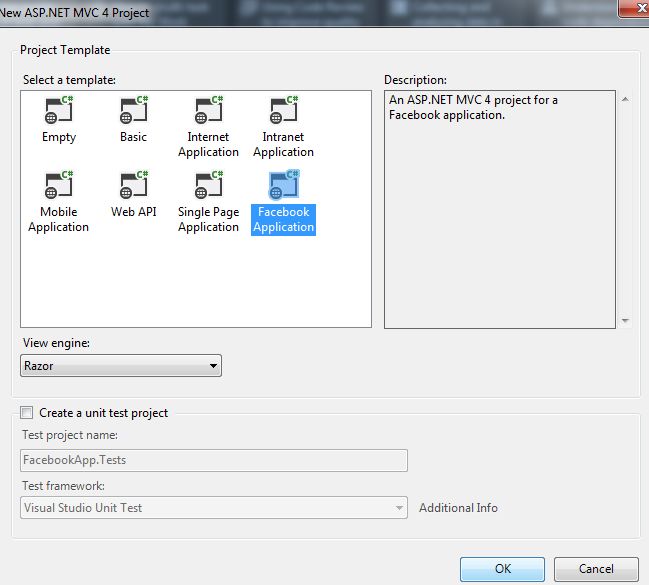The width and height of the screenshot is (649, 585).
Task: Click the 'Empty' template label text
Action: click(x=59, y=137)
